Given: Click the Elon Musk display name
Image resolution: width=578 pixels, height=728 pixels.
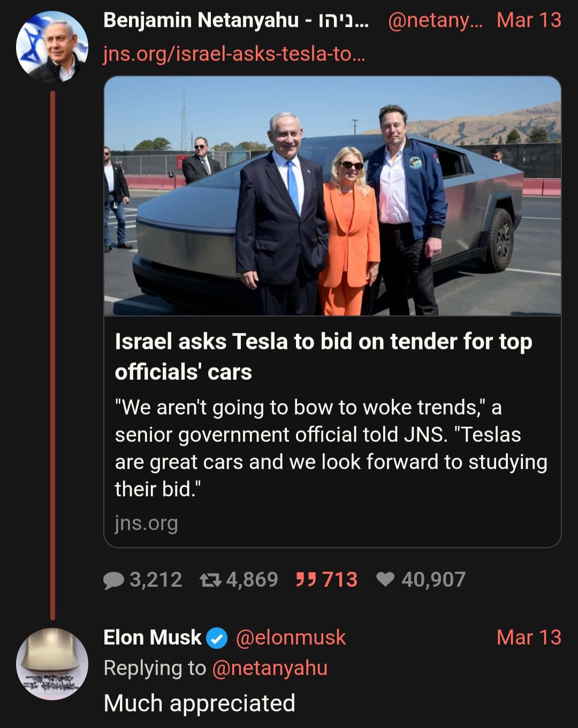Looking at the screenshot, I should (x=153, y=638).
